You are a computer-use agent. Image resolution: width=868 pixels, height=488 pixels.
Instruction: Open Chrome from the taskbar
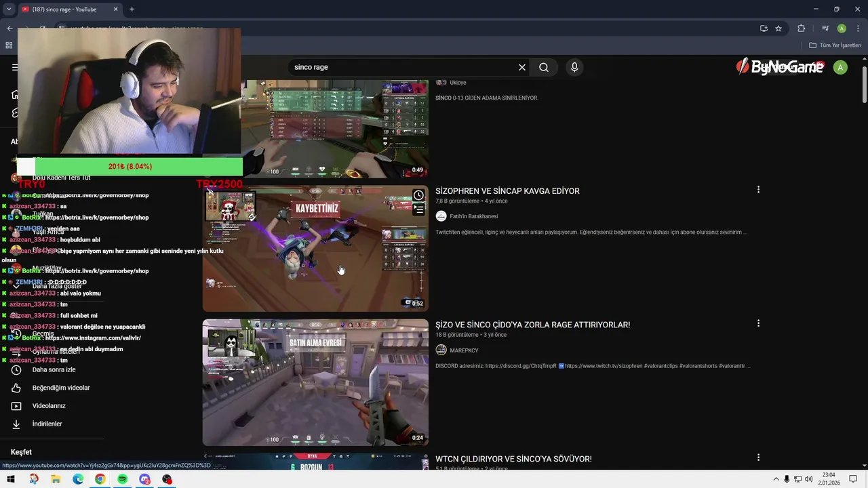click(x=100, y=479)
